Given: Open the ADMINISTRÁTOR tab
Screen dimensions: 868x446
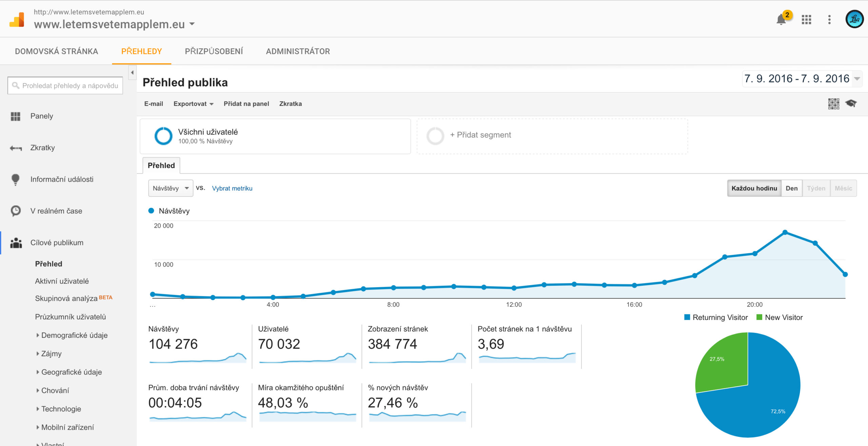Looking at the screenshot, I should (298, 51).
